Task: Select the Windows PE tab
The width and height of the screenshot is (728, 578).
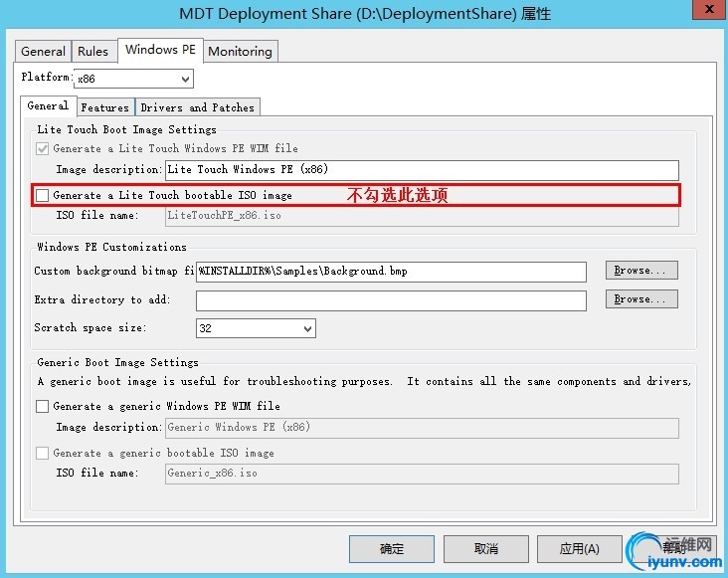Action: (161, 50)
